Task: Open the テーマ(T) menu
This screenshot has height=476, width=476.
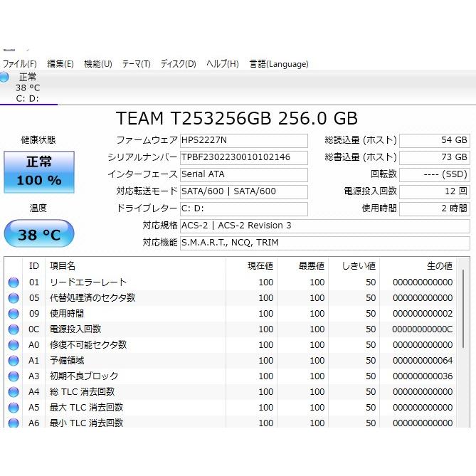Action: pos(137,64)
